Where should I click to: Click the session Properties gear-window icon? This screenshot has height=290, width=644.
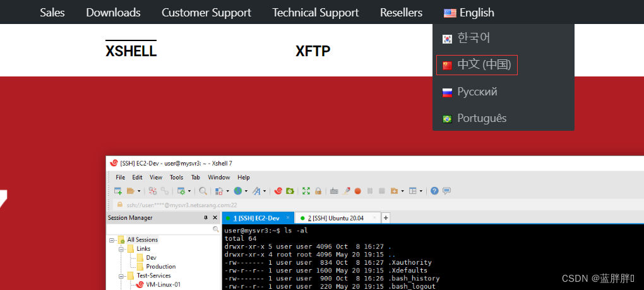[181, 191]
